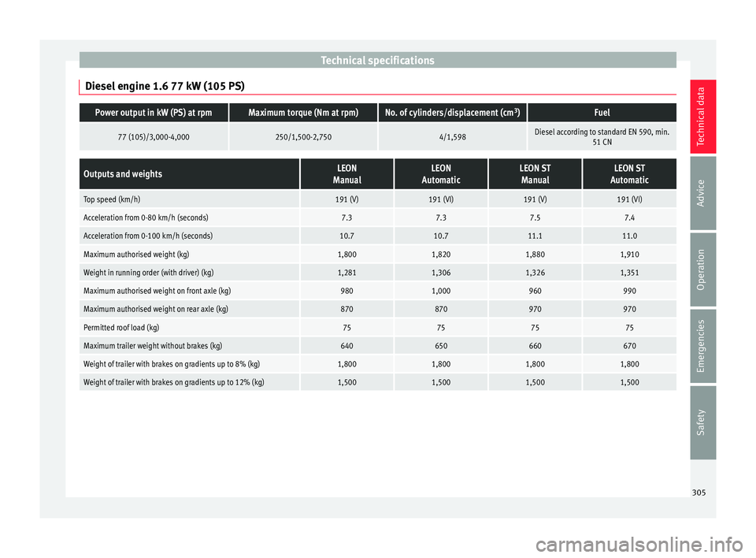Select the LEON Manual column header

346,173
